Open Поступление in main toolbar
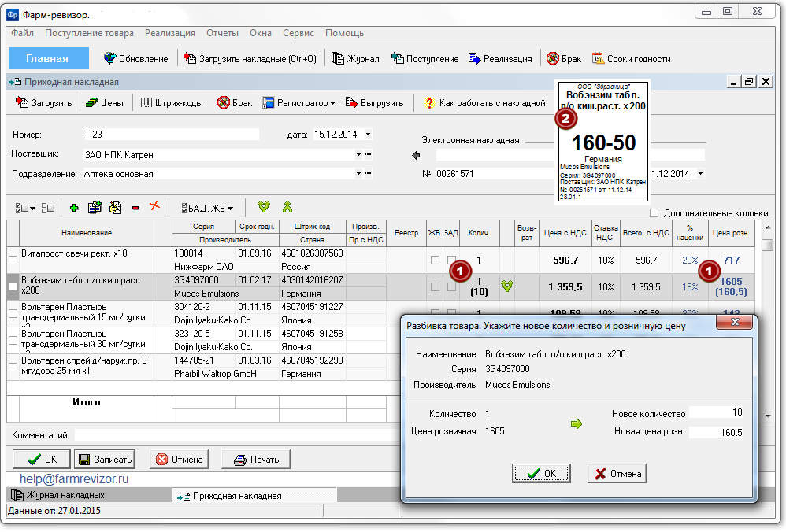The height and width of the screenshot is (532, 786). [x=425, y=58]
